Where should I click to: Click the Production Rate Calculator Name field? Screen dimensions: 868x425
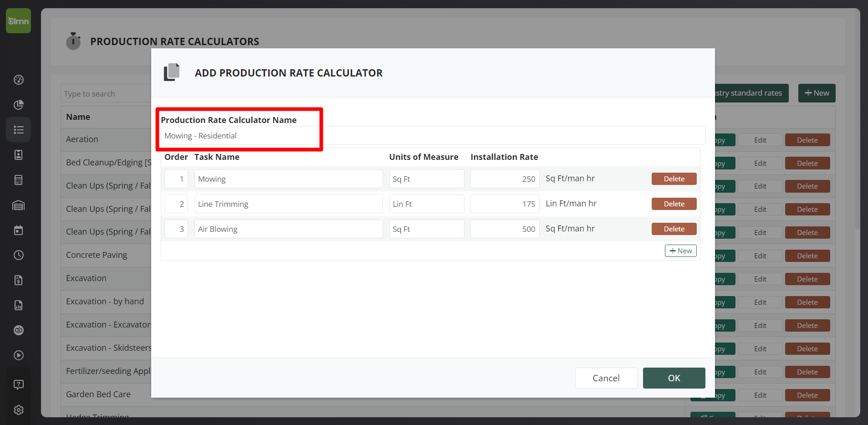433,136
